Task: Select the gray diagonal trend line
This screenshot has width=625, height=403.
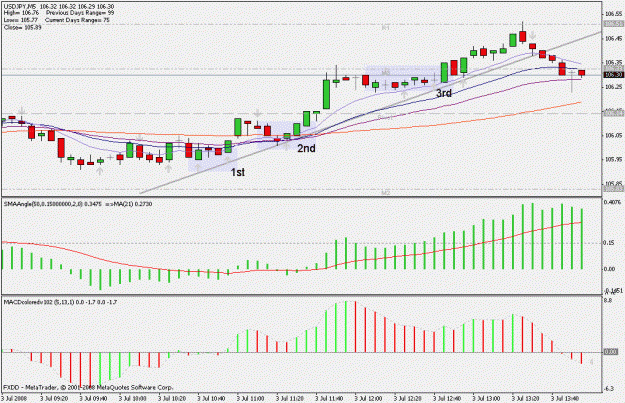Action: click(371, 113)
